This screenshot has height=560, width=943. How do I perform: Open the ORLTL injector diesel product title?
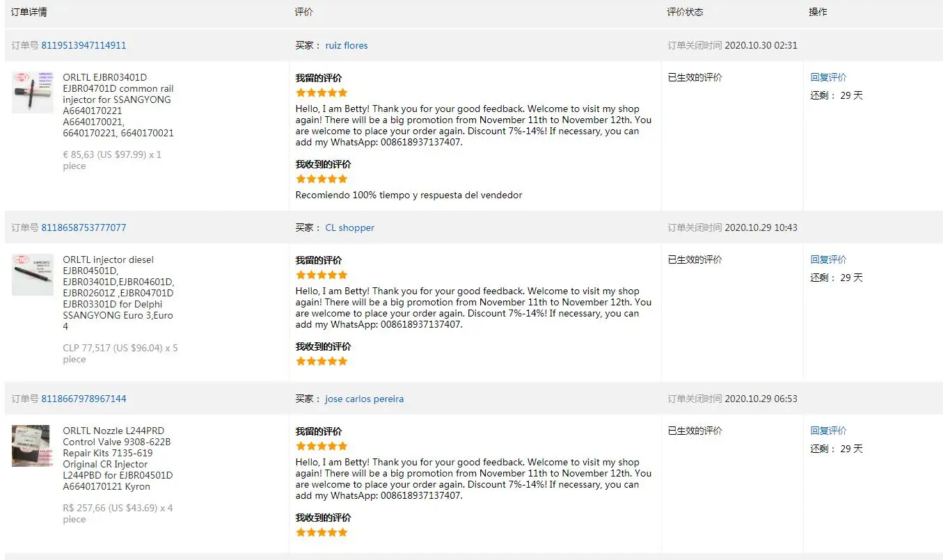coord(118,292)
